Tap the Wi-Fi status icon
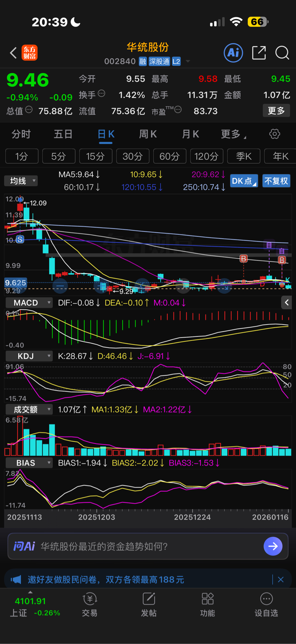Viewport: 296px width, 644px height. pyautogui.click(x=236, y=22)
